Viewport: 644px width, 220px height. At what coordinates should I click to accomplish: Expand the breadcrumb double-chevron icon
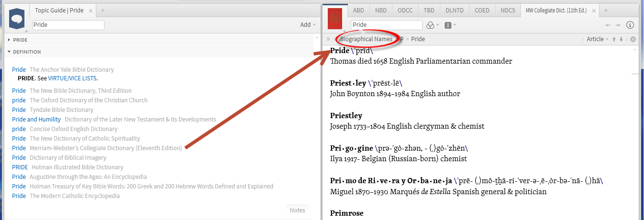(x=328, y=39)
